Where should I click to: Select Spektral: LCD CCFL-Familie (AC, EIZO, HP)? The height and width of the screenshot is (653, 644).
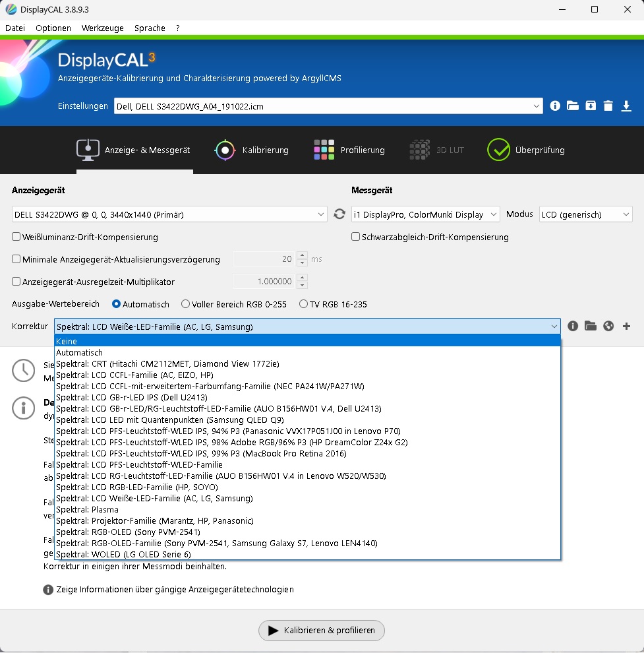(x=308, y=375)
